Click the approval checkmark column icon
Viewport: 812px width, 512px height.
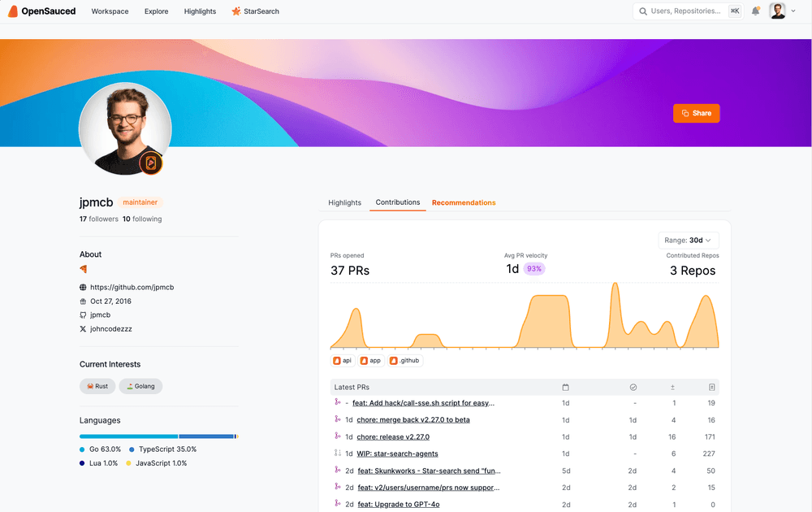coord(633,387)
